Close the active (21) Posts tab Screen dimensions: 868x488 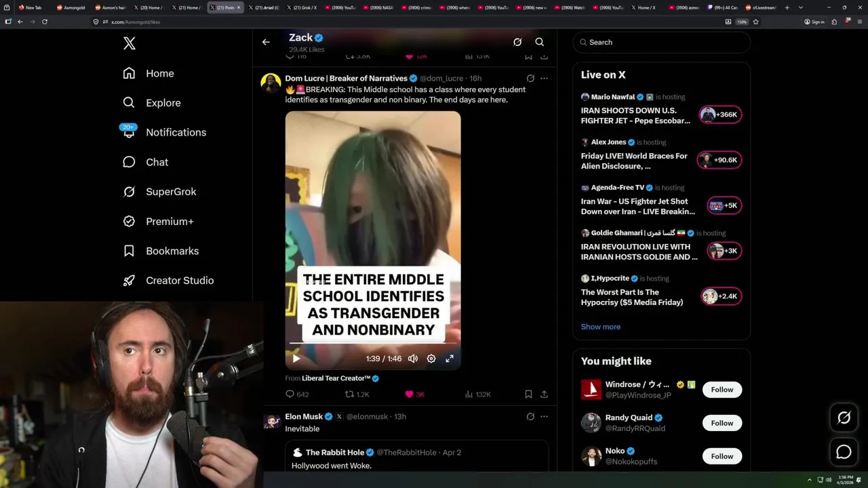coord(239,7)
